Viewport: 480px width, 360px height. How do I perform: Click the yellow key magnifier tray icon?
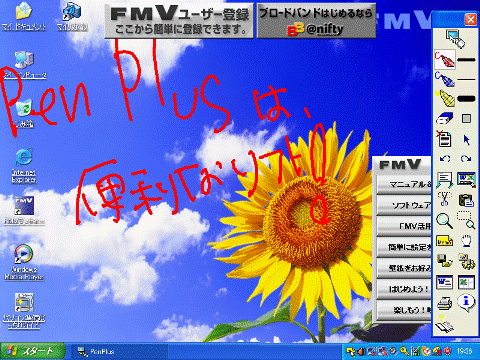coord(404,351)
